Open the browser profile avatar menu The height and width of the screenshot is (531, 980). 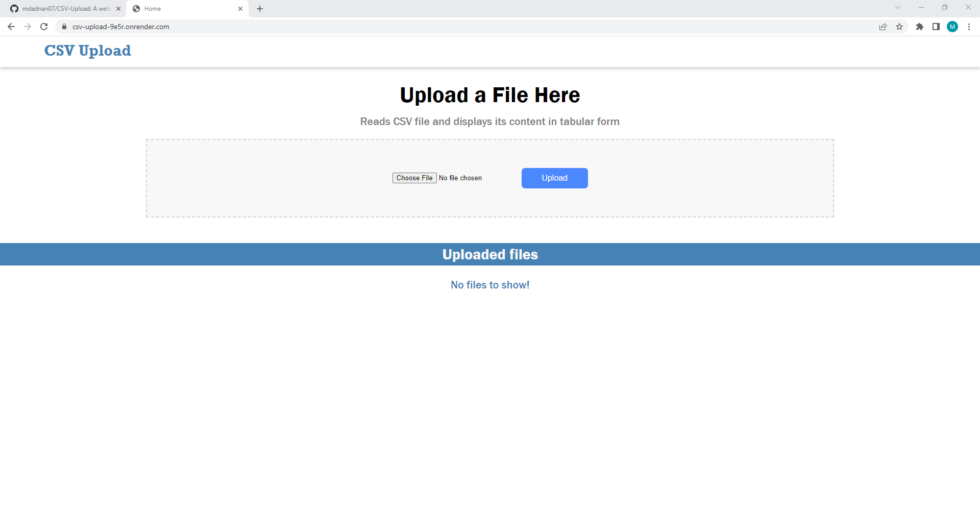coord(952,27)
